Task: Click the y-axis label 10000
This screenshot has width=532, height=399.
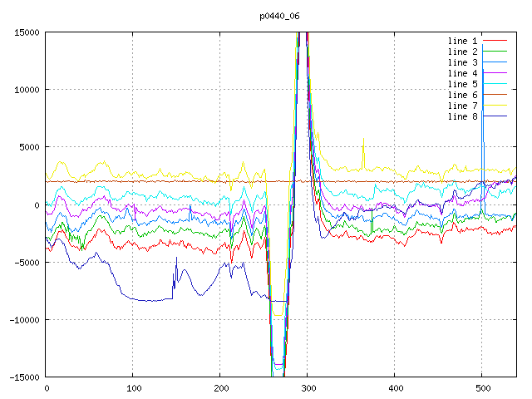Action: pyautogui.click(x=27, y=90)
